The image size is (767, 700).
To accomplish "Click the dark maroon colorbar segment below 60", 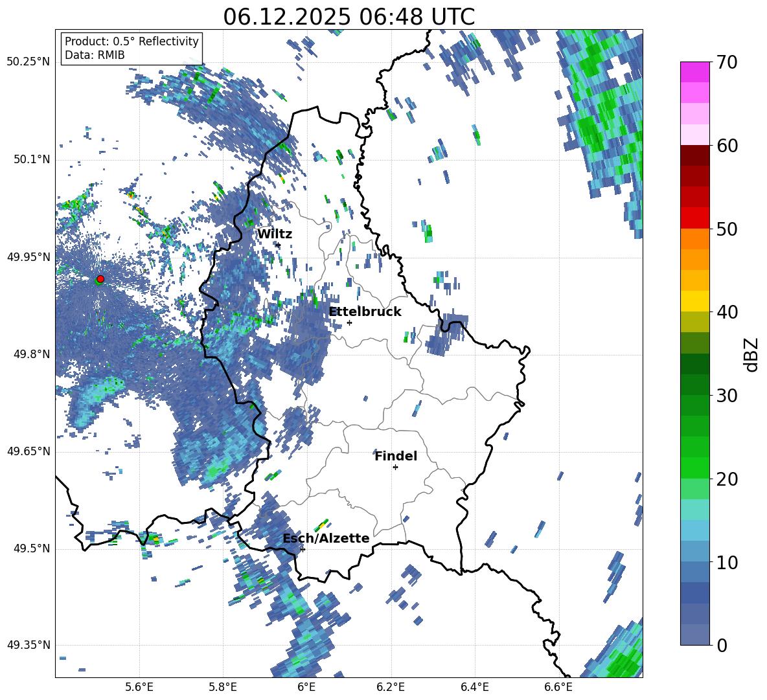I will tap(694, 155).
